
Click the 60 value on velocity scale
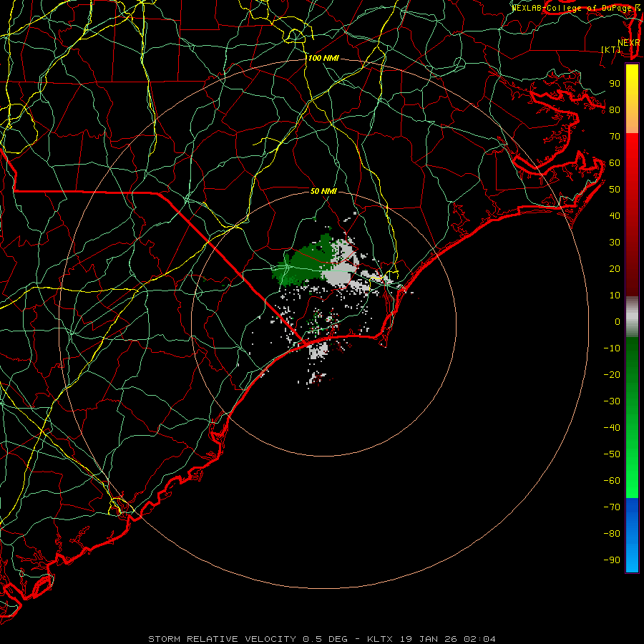(615, 163)
